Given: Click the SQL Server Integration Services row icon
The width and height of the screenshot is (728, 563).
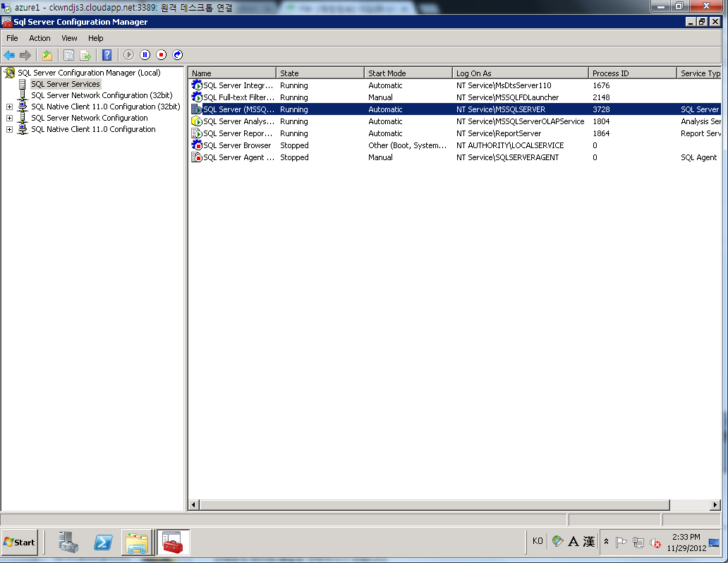Looking at the screenshot, I should coord(197,85).
